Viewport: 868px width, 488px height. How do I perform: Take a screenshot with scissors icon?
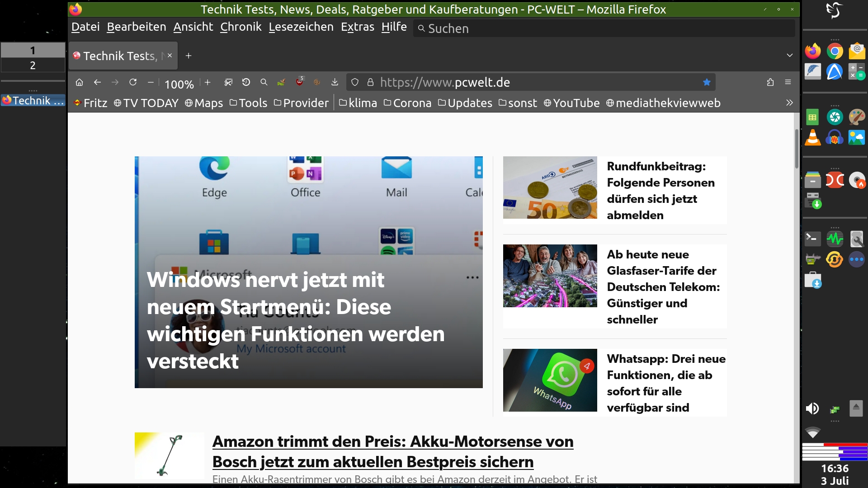click(x=228, y=82)
